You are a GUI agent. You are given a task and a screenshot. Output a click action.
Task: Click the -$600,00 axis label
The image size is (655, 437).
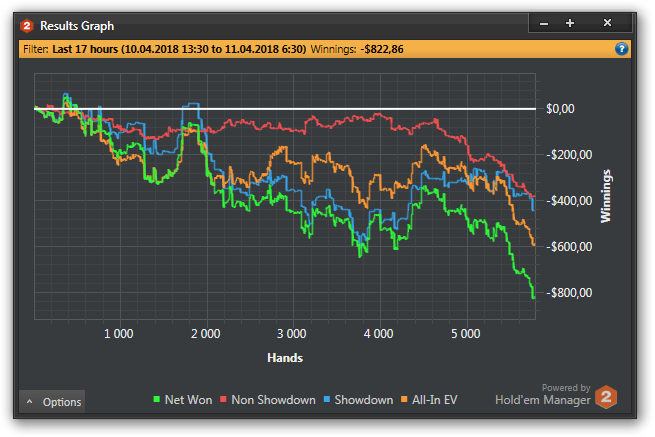569,247
